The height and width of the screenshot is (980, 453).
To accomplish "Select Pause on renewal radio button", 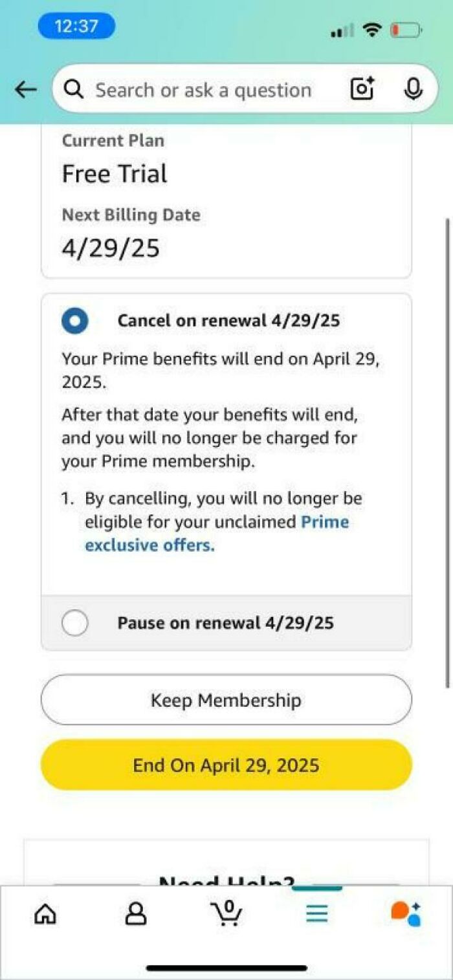I will [x=75, y=623].
